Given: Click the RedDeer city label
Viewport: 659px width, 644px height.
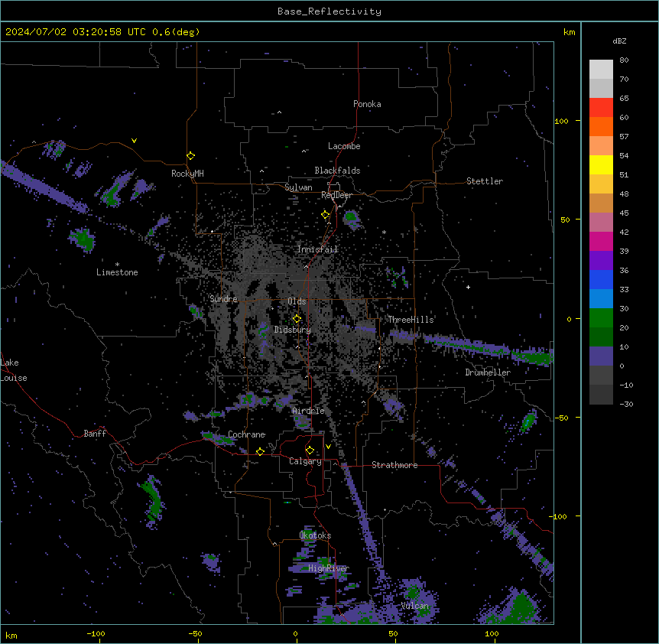Looking at the screenshot, I should tap(336, 195).
